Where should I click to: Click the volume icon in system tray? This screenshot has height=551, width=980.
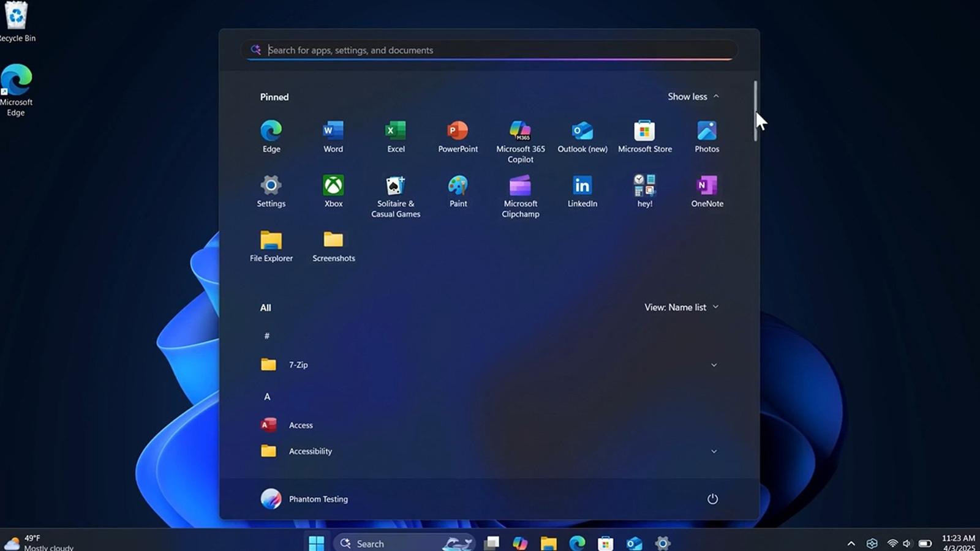coord(907,543)
